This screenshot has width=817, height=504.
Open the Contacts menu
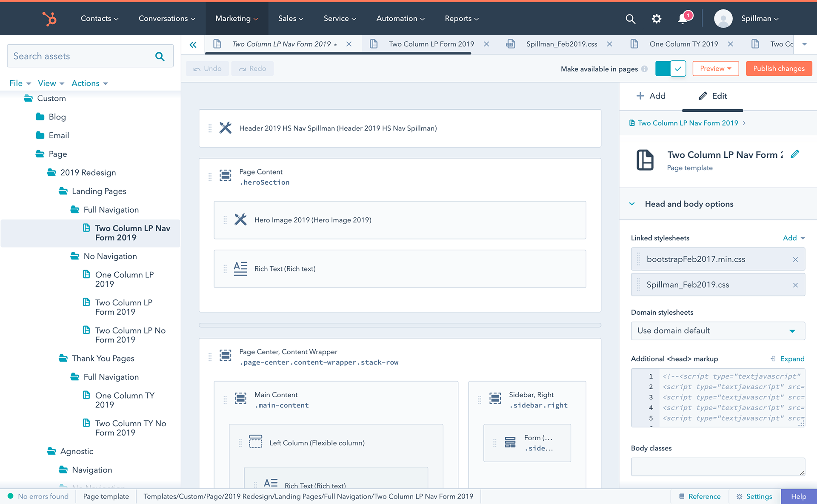(100, 19)
